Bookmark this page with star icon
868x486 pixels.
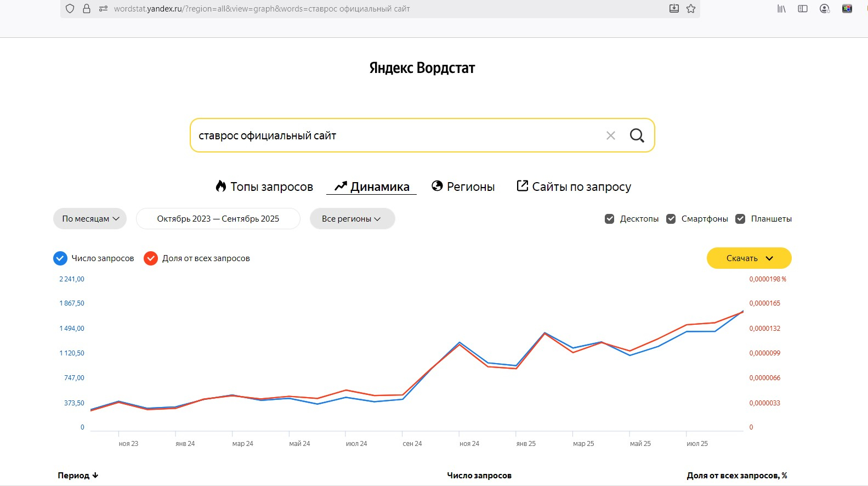[691, 9]
